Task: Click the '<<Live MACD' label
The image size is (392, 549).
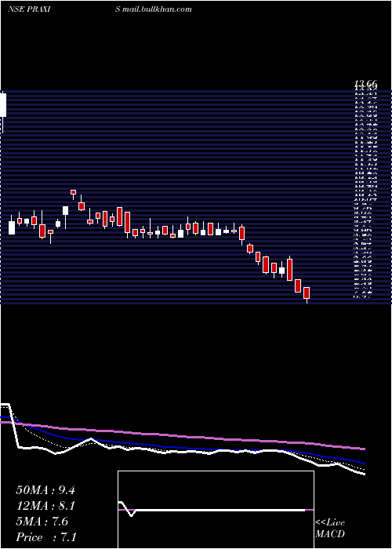Action: (x=330, y=529)
